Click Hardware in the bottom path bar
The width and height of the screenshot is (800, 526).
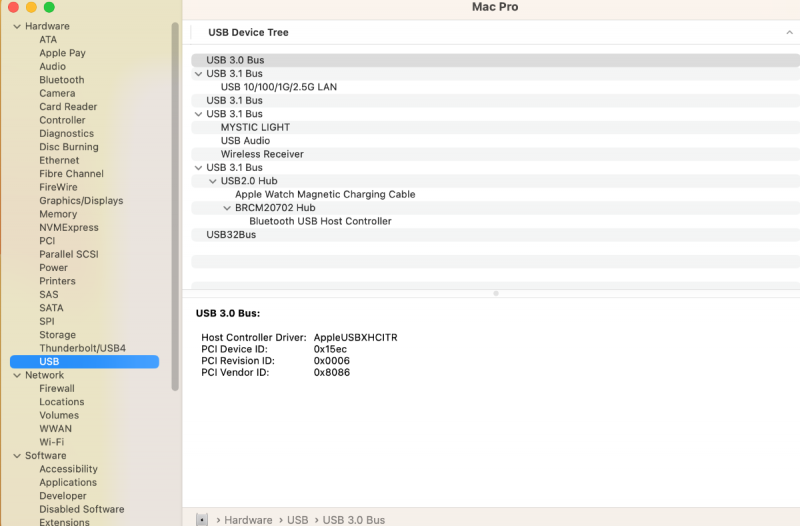coord(248,520)
